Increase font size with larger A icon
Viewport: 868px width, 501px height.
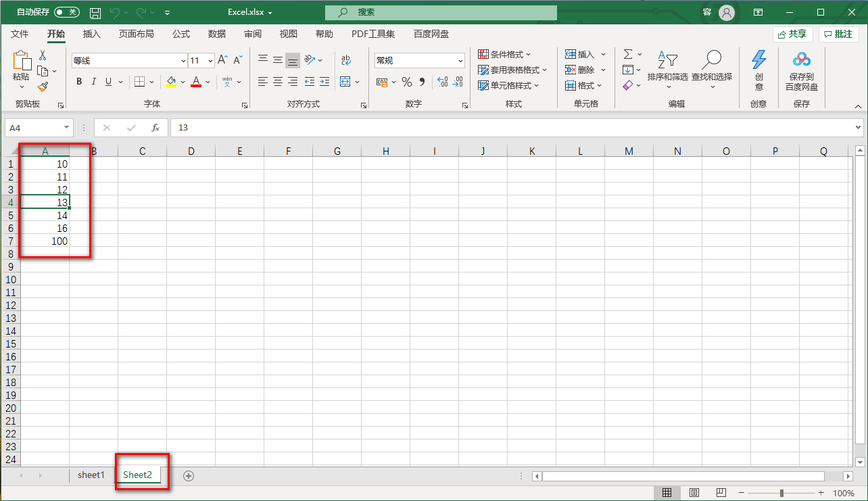[222, 60]
